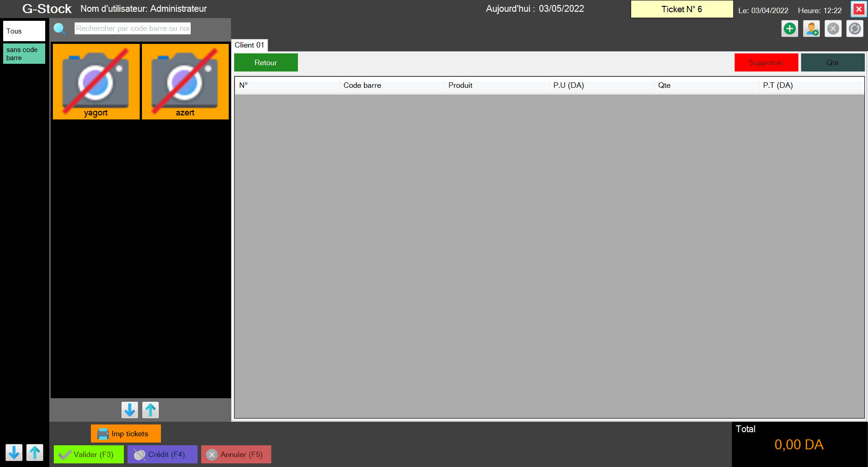
Task: Click the Qte quantity button
Action: (832, 63)
